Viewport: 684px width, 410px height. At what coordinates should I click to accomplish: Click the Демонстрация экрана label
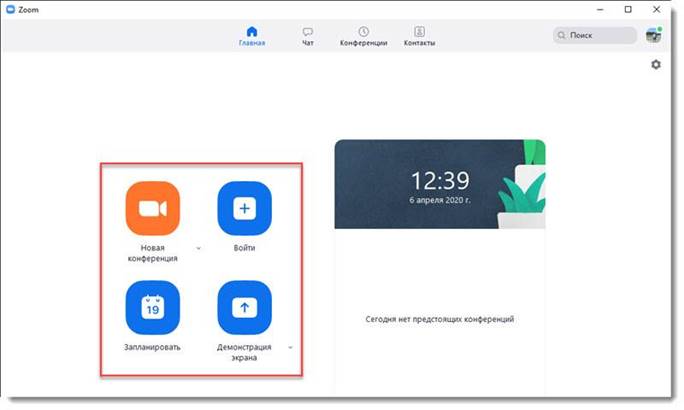click(x=244, y=352)
